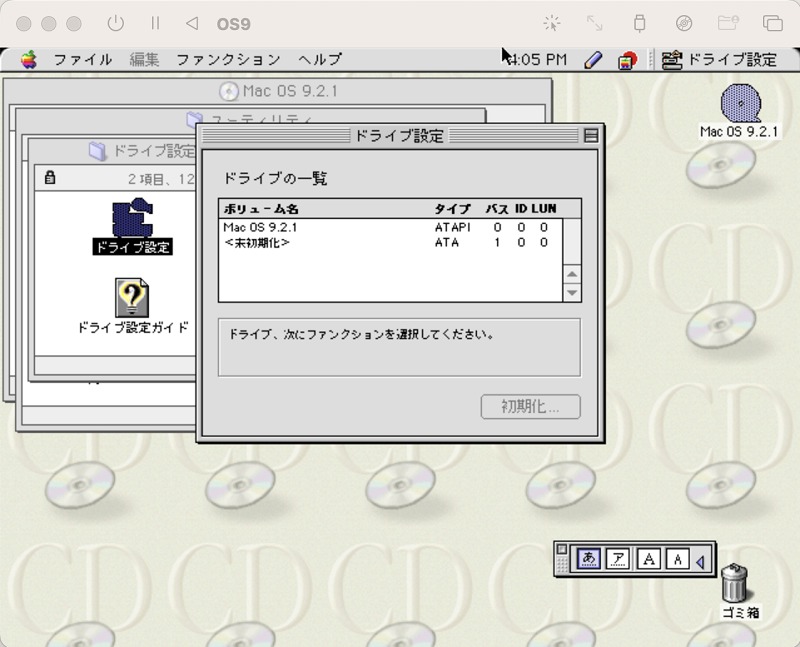Click the ドライブの一覧 label
Viewport: 800px width, 647px height.
[x=275, y=178]
